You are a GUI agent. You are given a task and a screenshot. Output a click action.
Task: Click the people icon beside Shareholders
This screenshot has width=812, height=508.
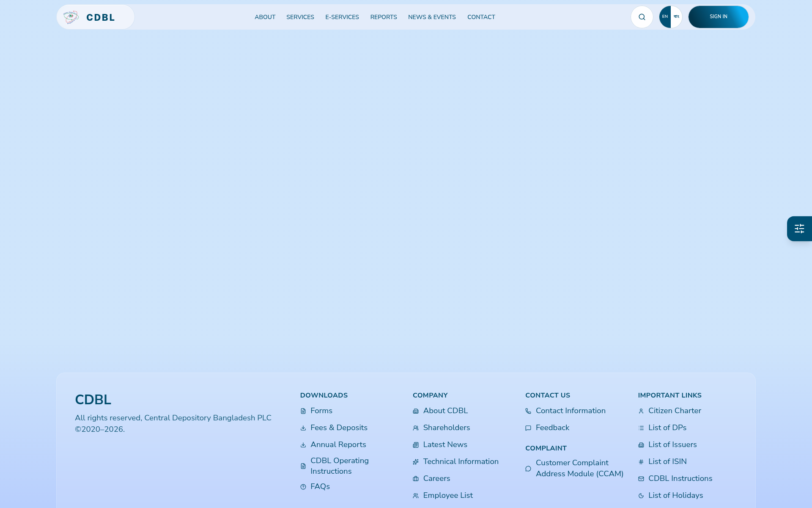(x=416, y=428)
